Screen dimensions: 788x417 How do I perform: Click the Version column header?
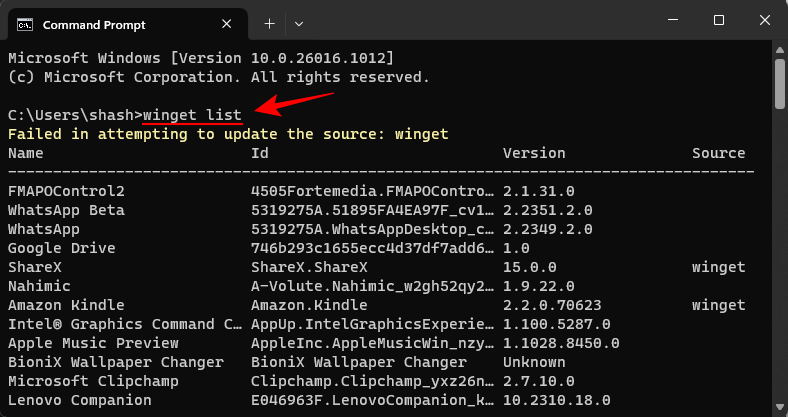[534, 153]
